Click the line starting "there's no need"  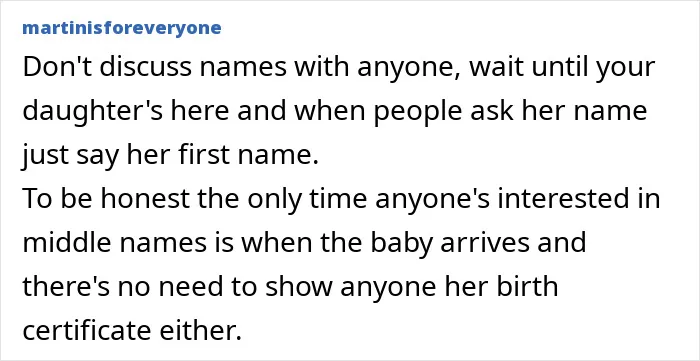[x=290, y=287]
